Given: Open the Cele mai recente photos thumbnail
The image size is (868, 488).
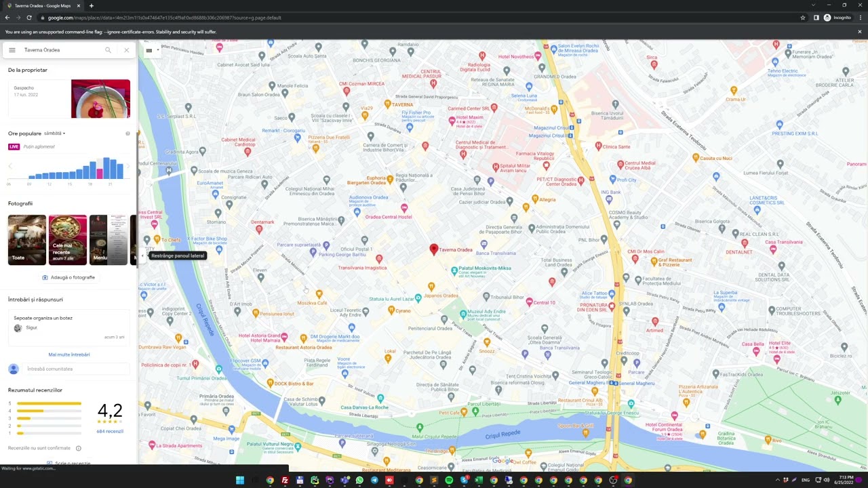Looking at the screenshot, I should click(x=68, y=240).
